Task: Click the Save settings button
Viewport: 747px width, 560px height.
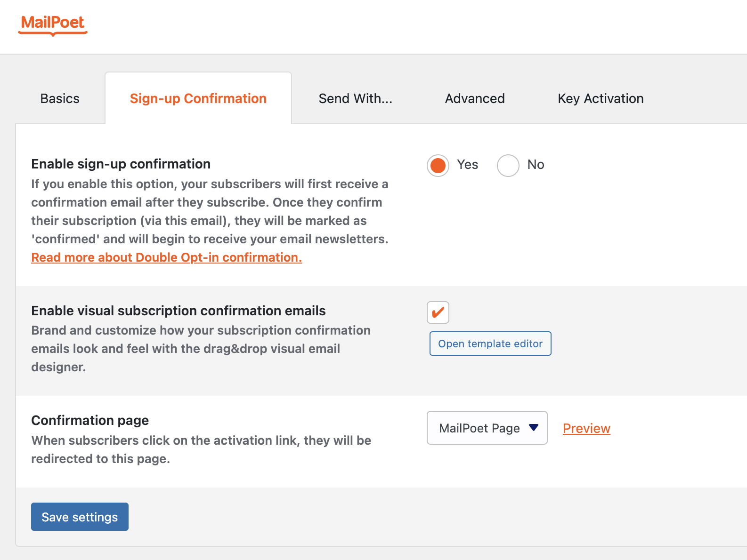Action: [80, 517]
